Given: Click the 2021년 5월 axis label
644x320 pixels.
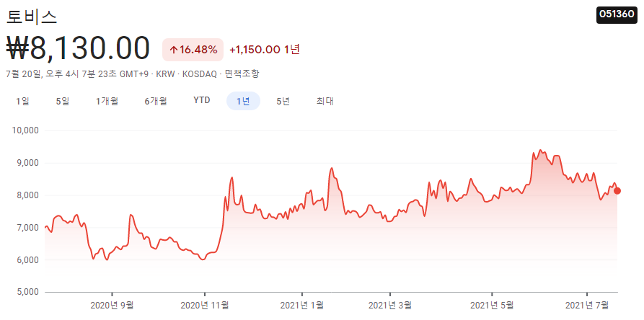Looking at the screenshot, I should 492,306.
